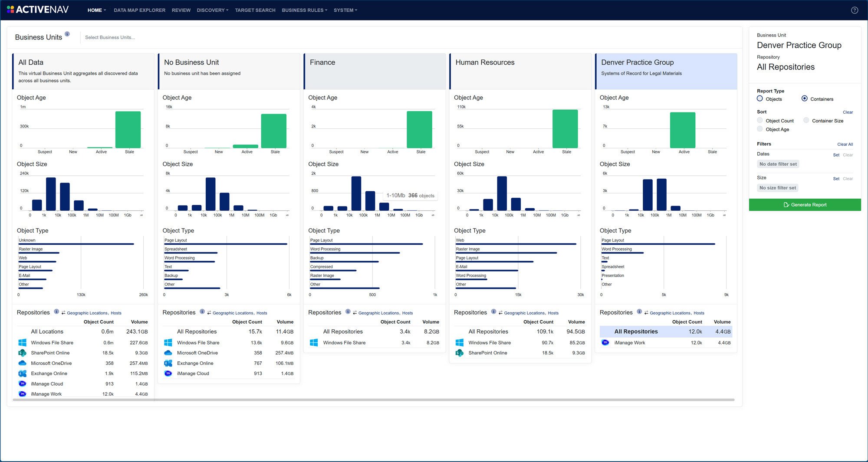This screenshot has width=868, height=462.
Task: Select the SharePoint Online repository icon
Action: [22, 353]
